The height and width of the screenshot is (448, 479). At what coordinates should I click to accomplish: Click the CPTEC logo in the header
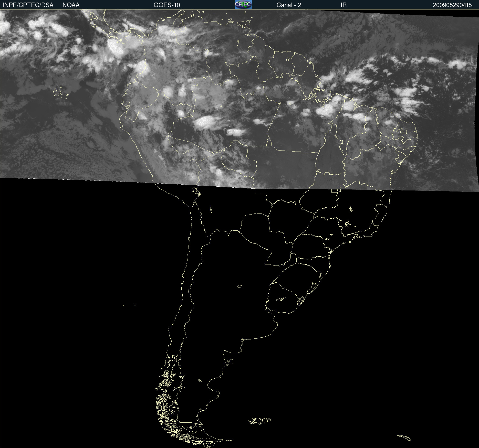click(243, 5)
